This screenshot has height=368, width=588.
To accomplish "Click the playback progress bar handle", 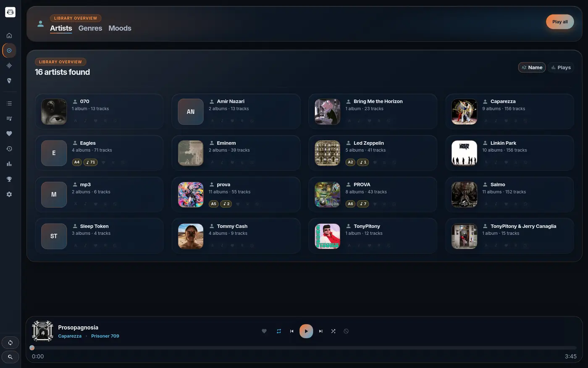I will (x=32, y=348).
